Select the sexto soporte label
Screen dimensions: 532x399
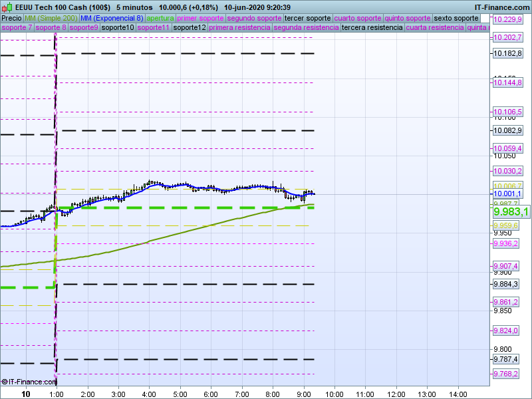pos(456,18)
